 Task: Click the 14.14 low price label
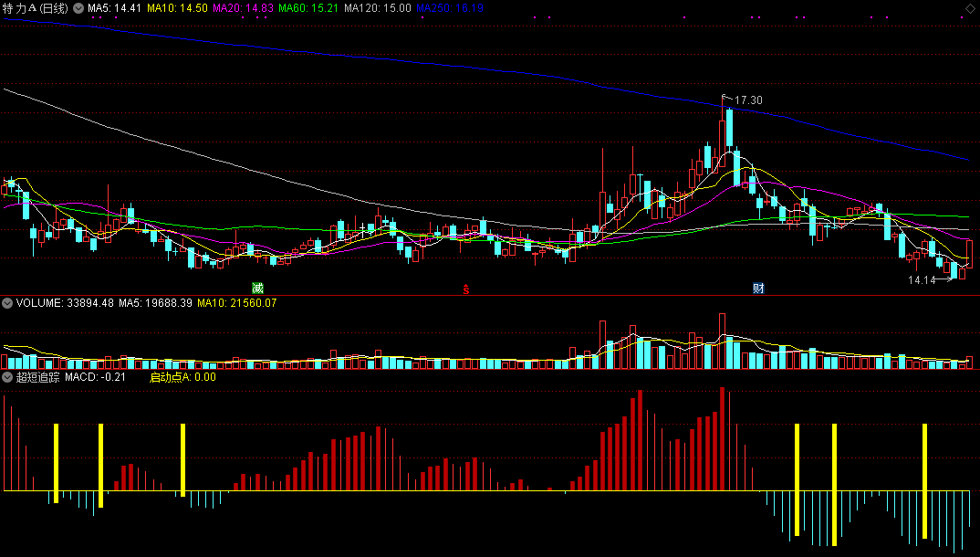[x=922, y=280]
